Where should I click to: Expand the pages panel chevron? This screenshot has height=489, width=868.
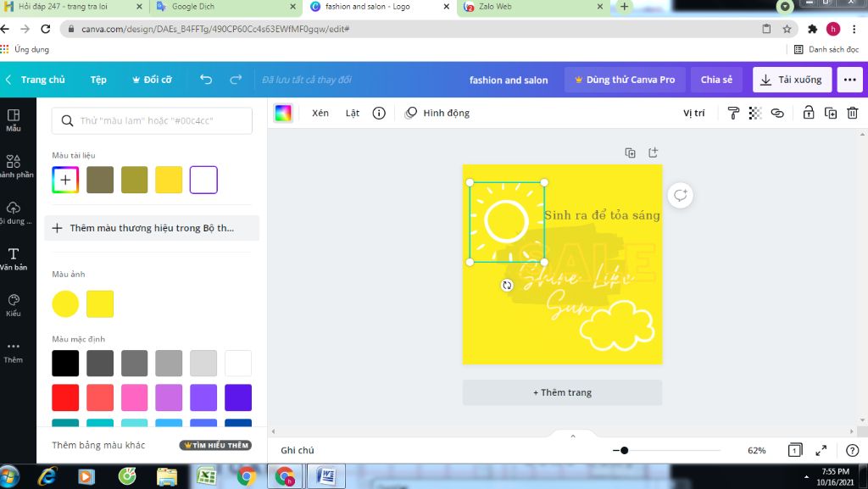pyautogui.click(x=573, y=436)
